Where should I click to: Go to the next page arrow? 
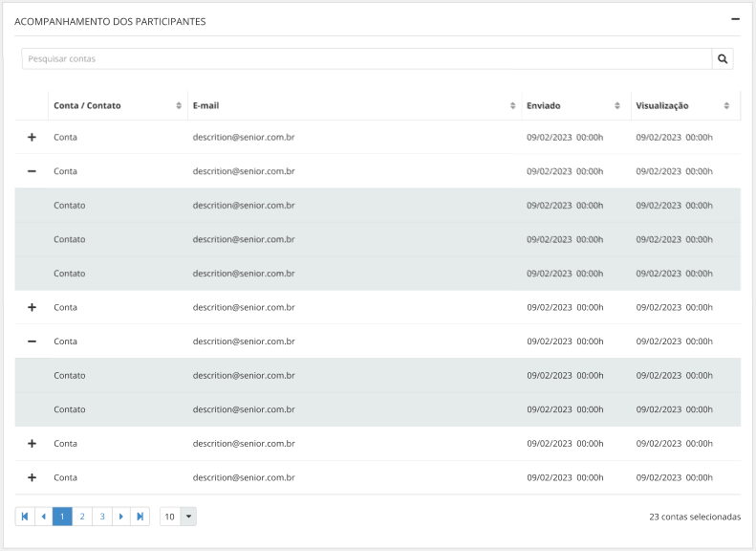click(x=121, y=517)
